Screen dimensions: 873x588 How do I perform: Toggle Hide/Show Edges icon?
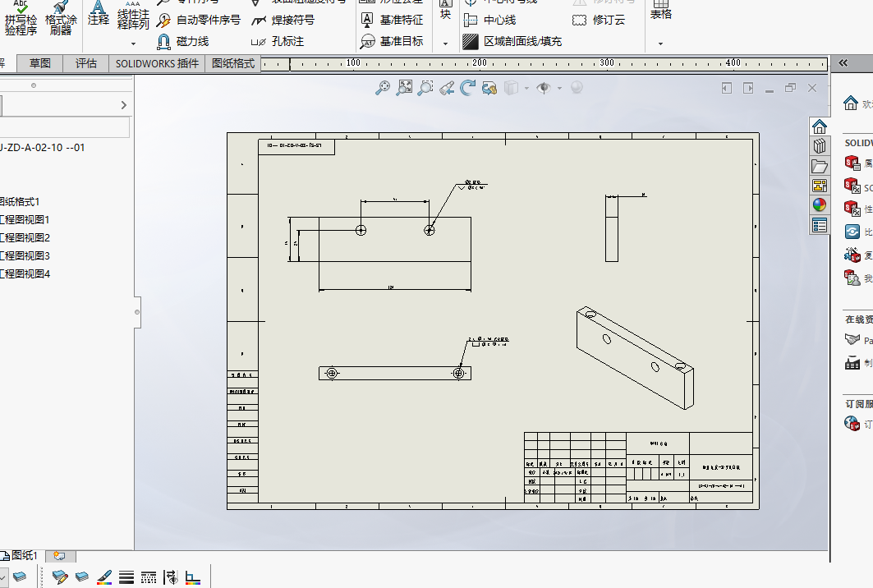[171, 577]
